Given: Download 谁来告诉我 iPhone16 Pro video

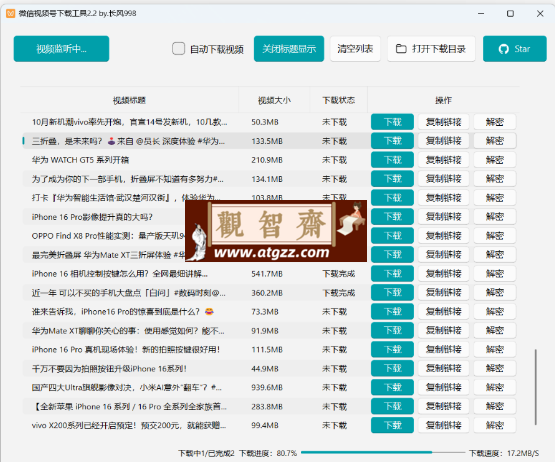Looking at the screenshot, I should tap(392, 312).
